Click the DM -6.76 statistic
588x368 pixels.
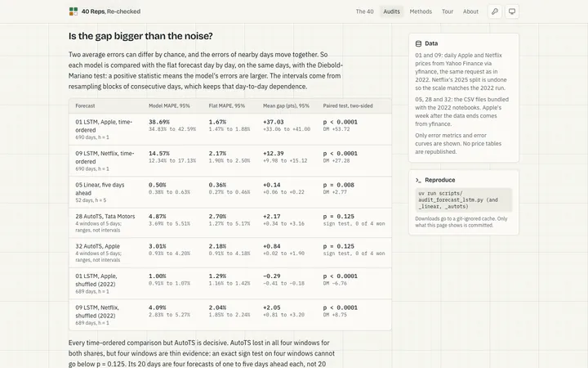335,283
